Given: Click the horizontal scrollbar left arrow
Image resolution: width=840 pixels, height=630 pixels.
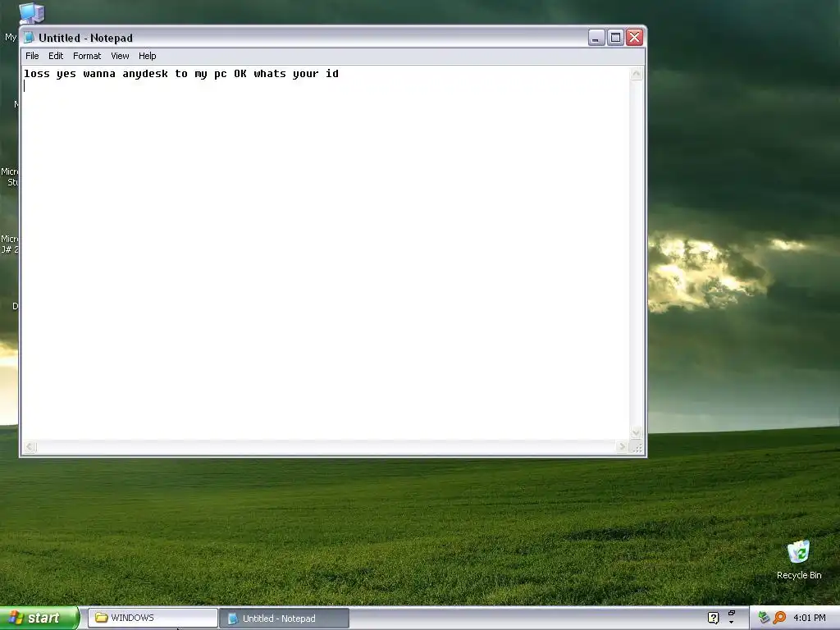Looking at the screenshot, I should click(30, 447).
